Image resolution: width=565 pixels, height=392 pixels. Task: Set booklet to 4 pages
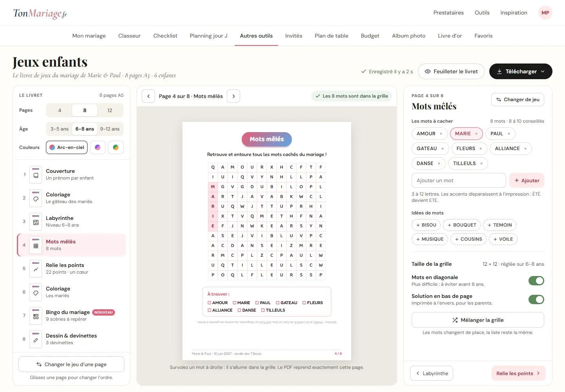60,110
